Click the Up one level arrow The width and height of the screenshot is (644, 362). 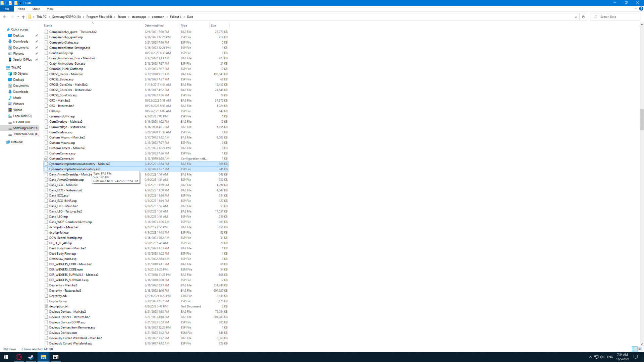tap(23, 17)
